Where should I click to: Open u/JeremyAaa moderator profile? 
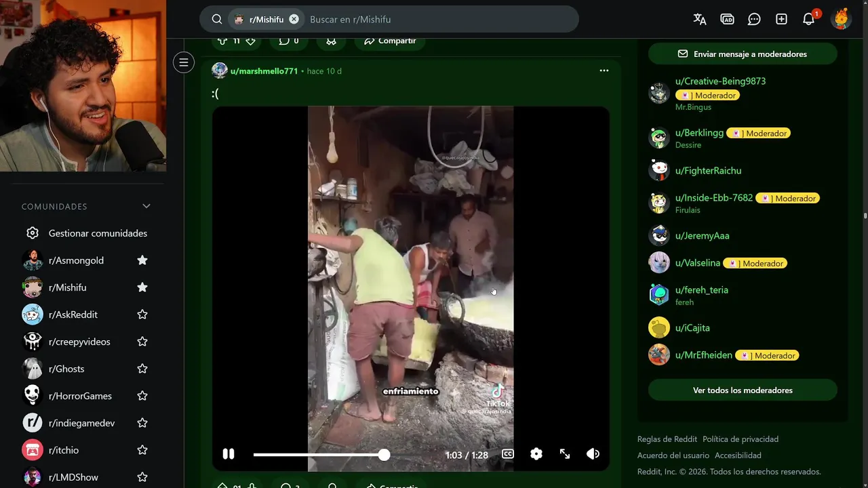click(703, 236)
